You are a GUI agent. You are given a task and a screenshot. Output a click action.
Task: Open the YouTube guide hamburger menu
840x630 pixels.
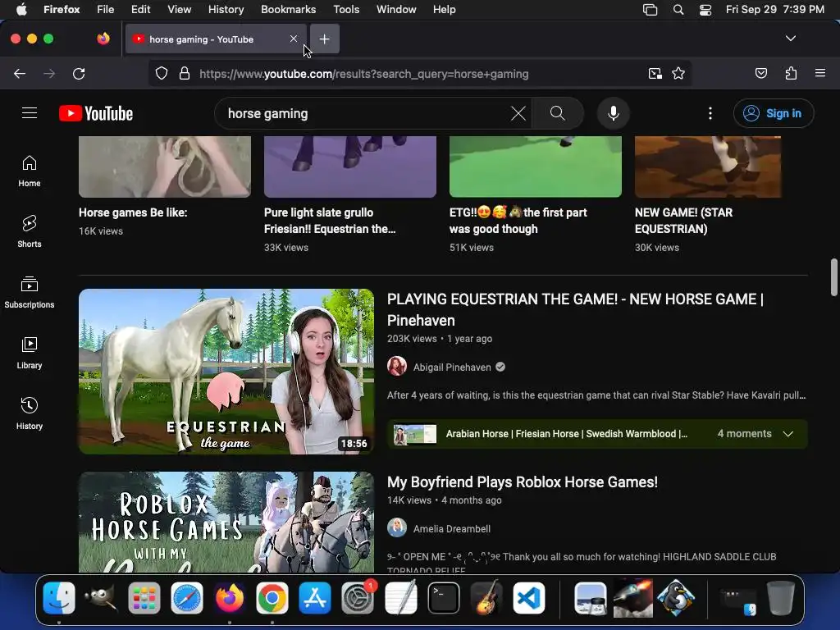point(30,113)
